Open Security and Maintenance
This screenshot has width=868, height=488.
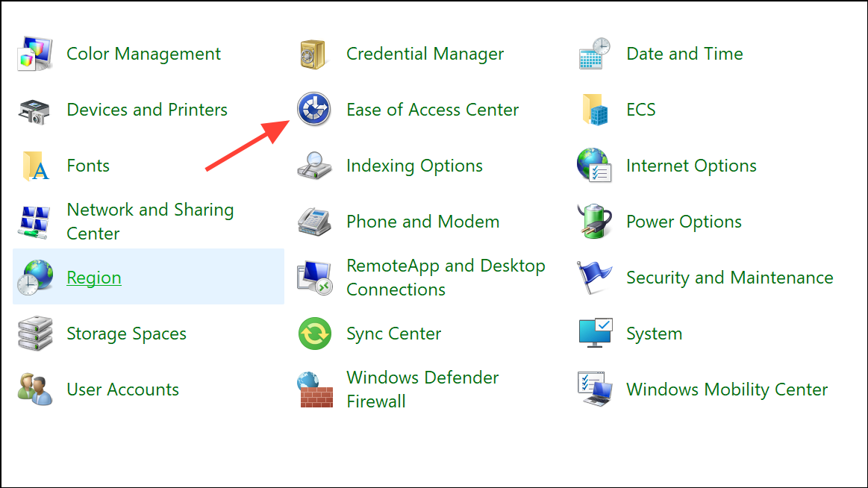point(729,277)
